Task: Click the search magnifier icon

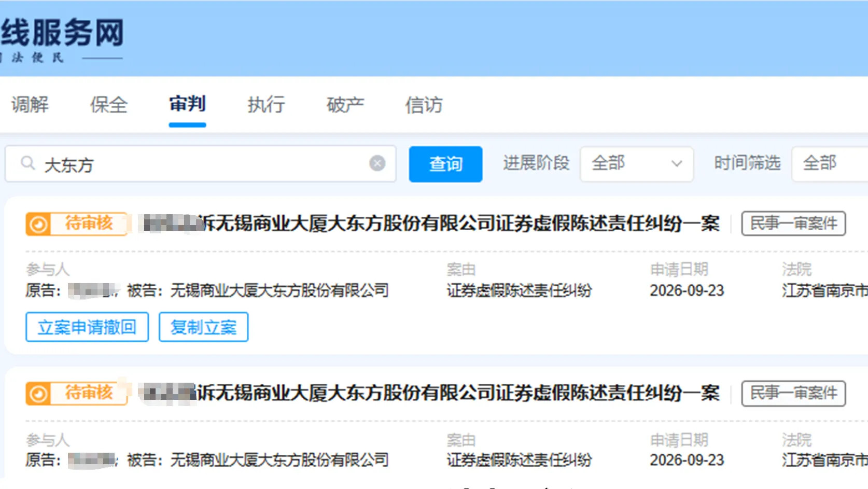Action: pyautogui.click(x=28, y=163)
